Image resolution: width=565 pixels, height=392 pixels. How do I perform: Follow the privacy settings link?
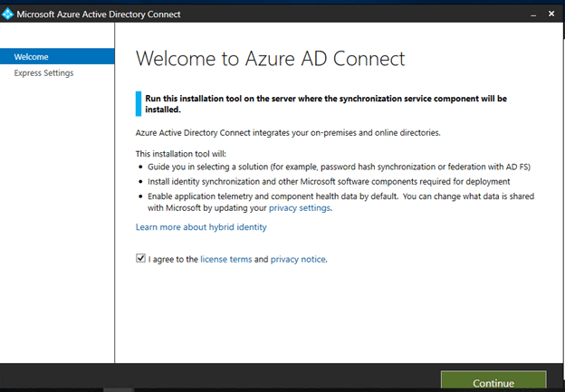coord(300,207)
